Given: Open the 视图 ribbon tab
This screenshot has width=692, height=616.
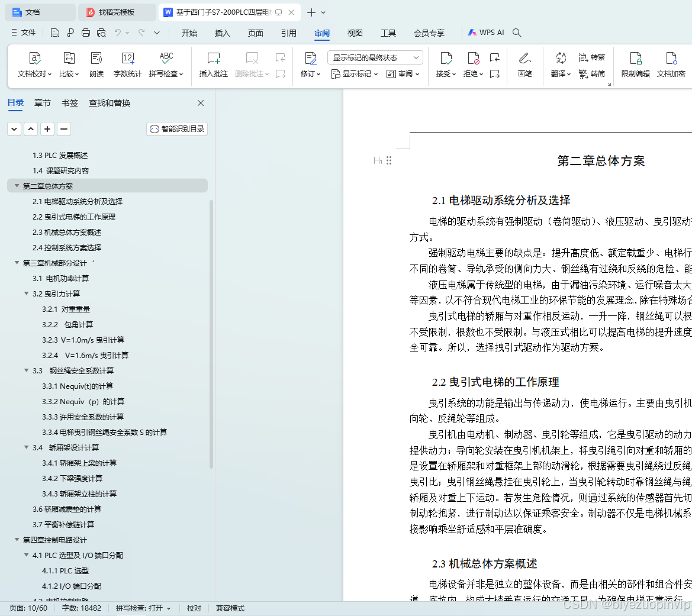Looking at the screenshot, I should click(355, 33).
